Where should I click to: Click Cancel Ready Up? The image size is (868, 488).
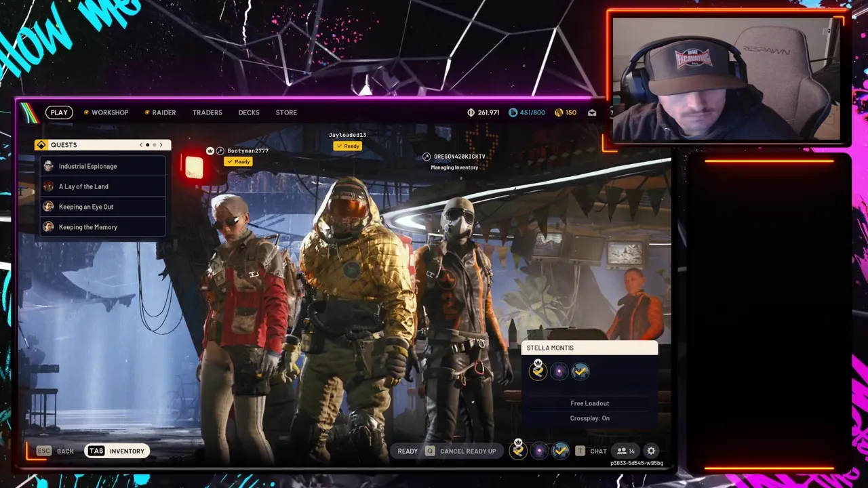(468, 451)
